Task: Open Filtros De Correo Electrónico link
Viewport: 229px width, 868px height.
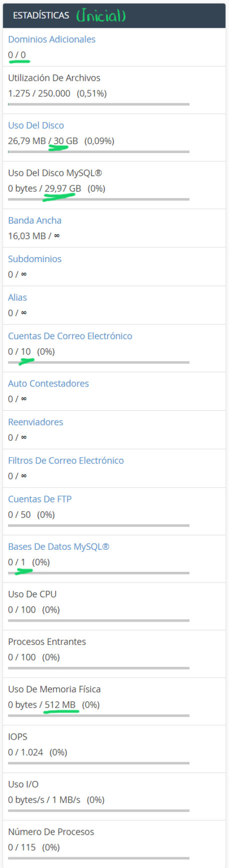Action: point(66,461)
